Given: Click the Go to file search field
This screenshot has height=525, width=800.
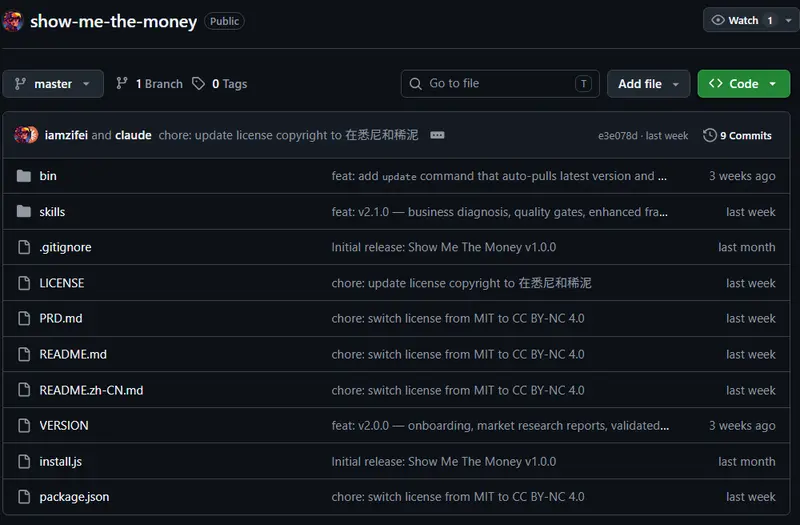Looking at the screenshot, I should tap(500, 84).
